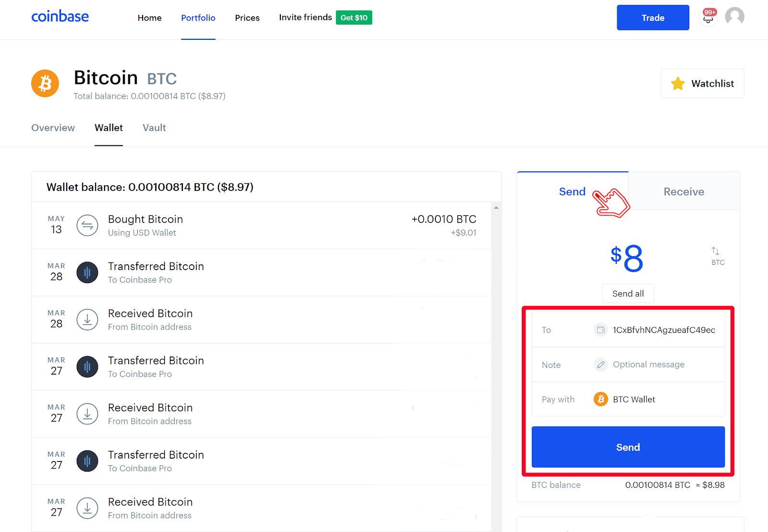This screenshot has height=532, width=768.
Task: Click the Invite friends link
Action: click(x=305, y=17)
